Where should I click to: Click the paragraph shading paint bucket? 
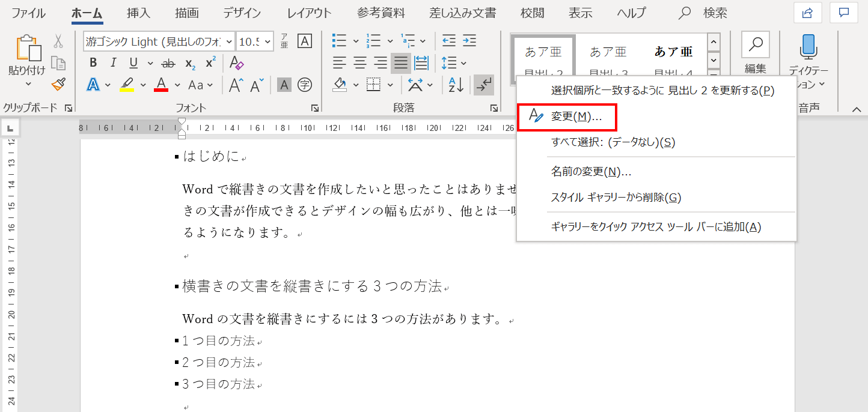(340, 85)
